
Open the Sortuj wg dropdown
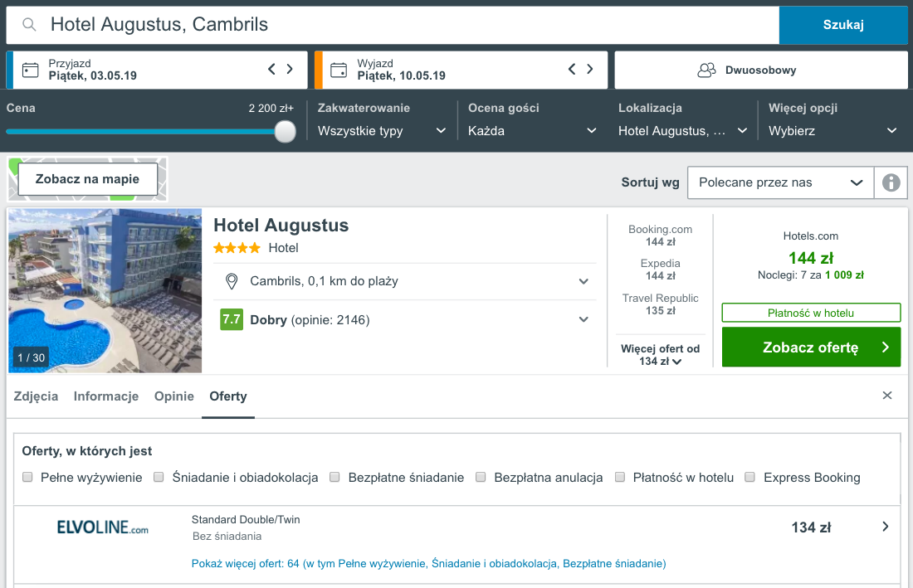780,182
